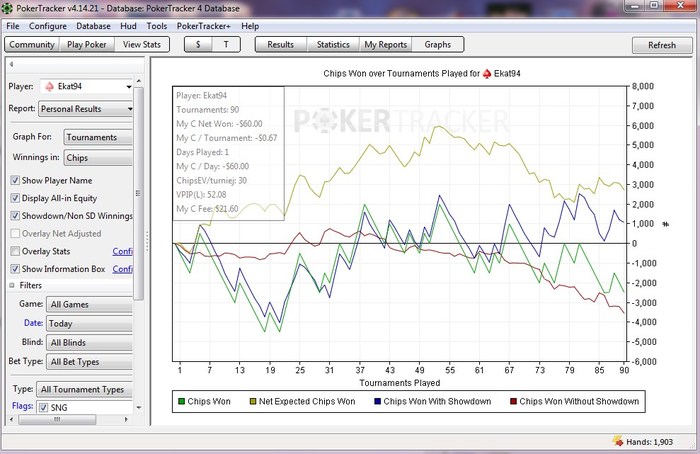Click the sidebar scroll down arrow
Screen dimensions: 700x454
[x=138, y=407]
